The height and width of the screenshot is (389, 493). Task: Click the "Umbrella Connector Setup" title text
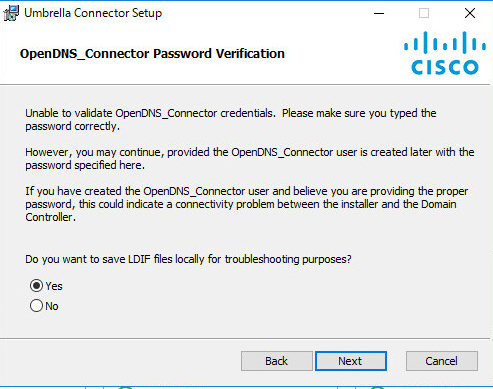(x=93, y=13)
